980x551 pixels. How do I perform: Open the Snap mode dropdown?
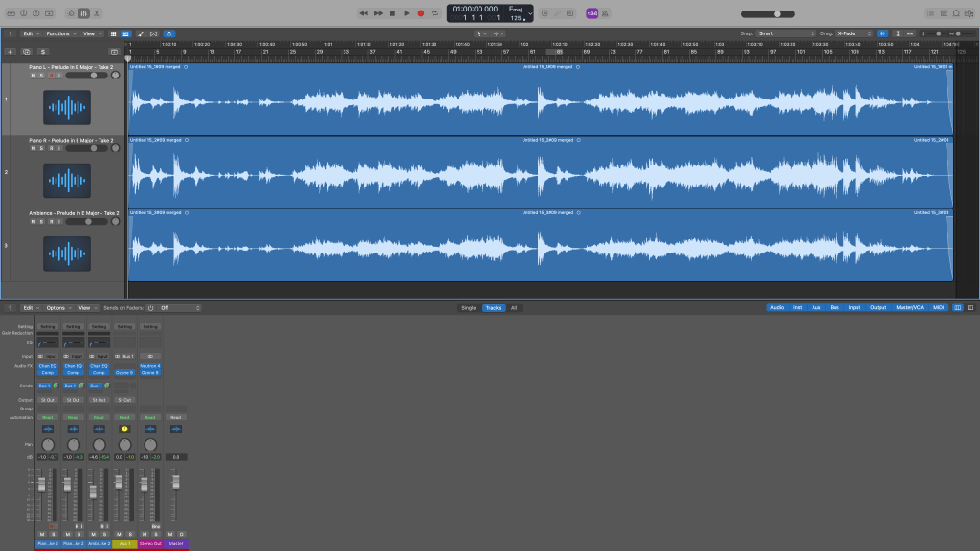click(x=785, y=33)
